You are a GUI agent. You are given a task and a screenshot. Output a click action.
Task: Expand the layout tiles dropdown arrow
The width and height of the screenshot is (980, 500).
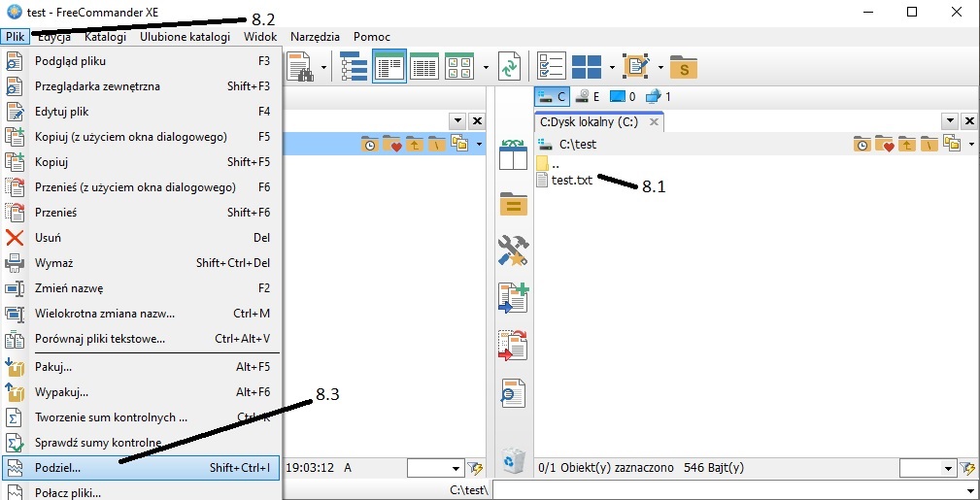(x=612, y=67)
